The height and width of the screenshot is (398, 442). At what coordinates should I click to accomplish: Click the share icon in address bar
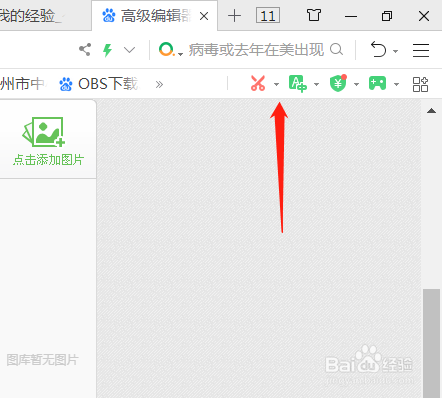[85, 50]
